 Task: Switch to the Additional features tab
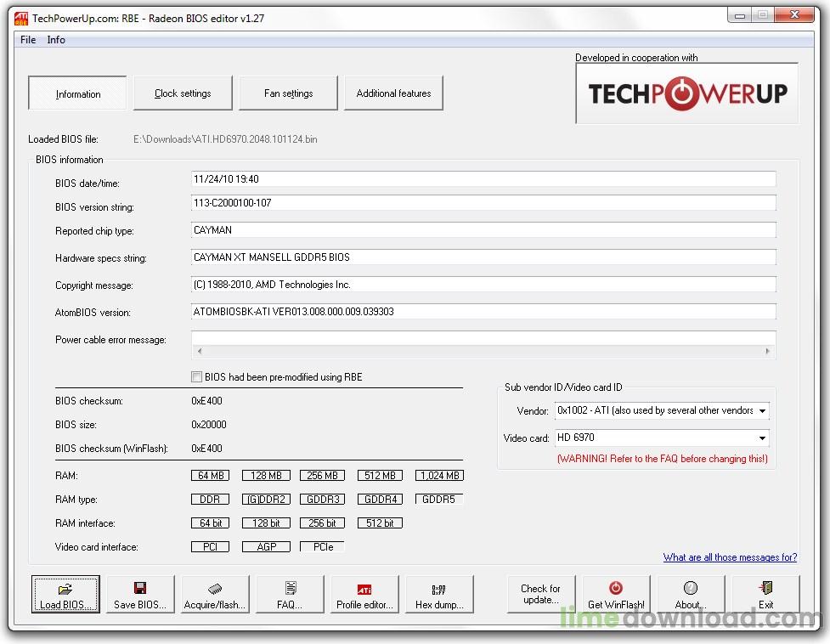tap(393, 93)
